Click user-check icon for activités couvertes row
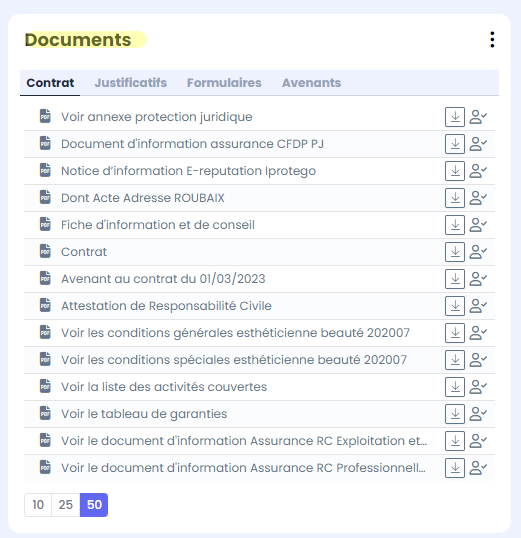521x538 pixels. (x=478, y=387)
